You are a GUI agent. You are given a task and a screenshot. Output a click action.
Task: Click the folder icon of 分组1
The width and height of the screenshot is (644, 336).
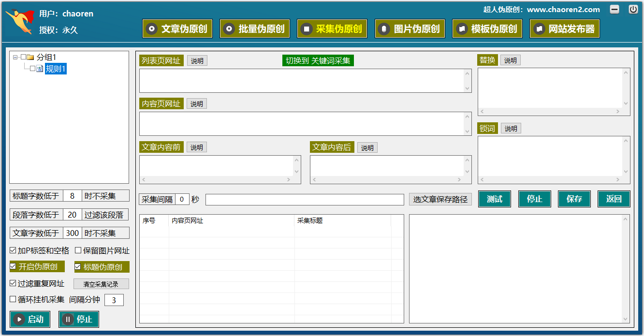point(30,57)
